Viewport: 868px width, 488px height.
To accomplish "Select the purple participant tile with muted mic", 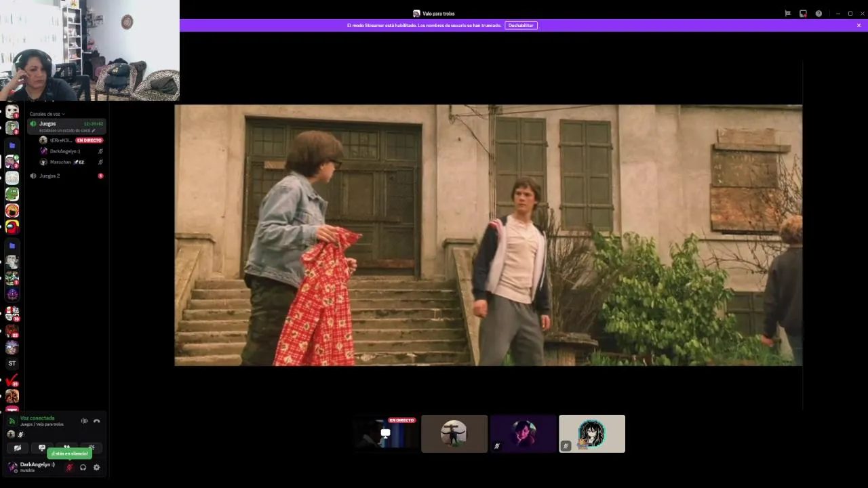I will (x=524, y=434).
